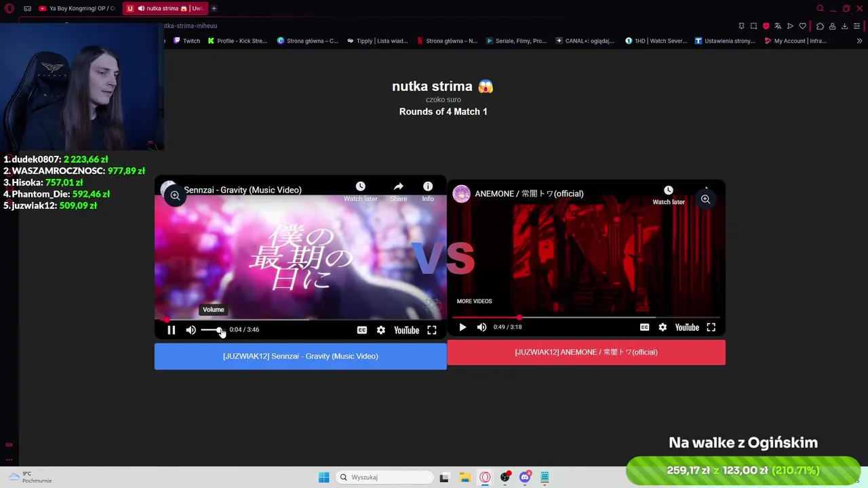The image size is (868, 488).
Task: Open the ANEMONE / 常闇トワ(official) video title
Action: point(529,194)
